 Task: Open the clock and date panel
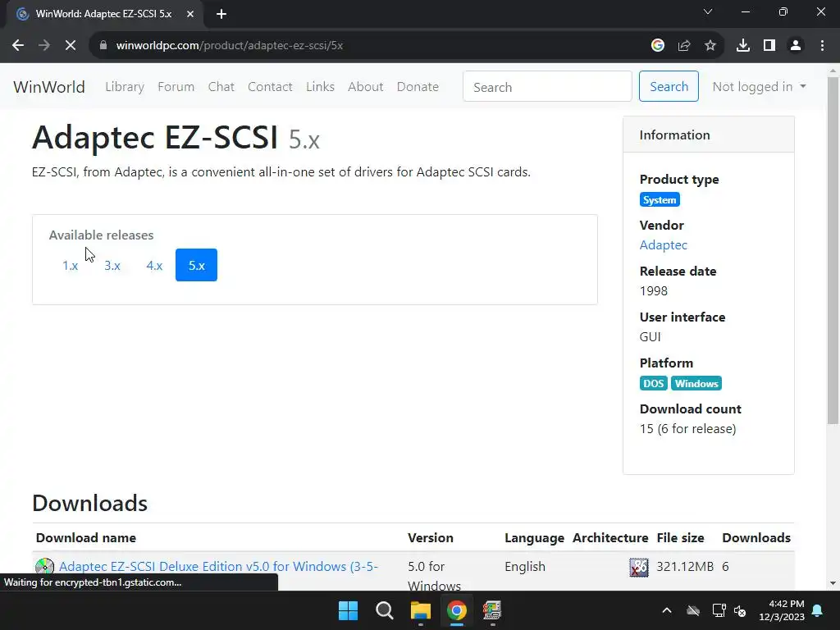[x=782, y=610]
